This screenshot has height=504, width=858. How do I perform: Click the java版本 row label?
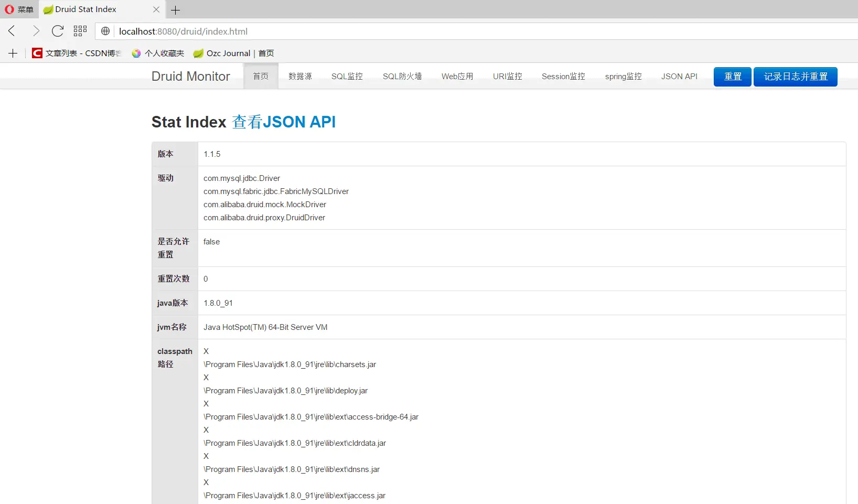coord(173,303)
